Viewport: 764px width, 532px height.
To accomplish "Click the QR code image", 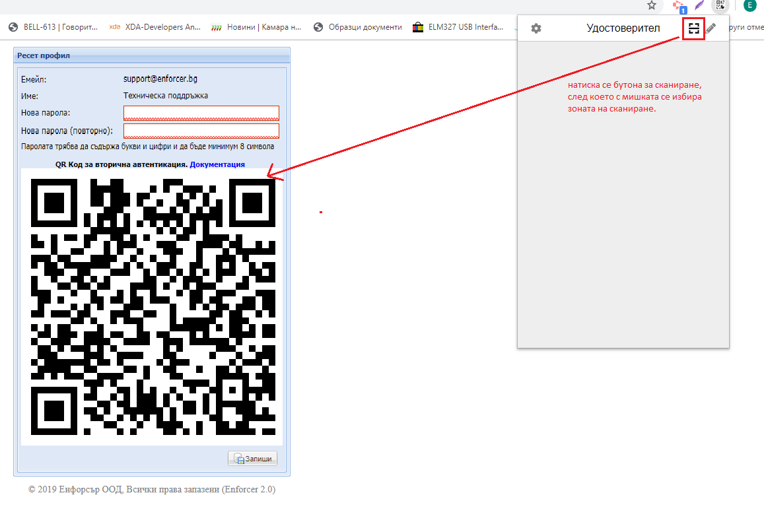I will point(153,307).
